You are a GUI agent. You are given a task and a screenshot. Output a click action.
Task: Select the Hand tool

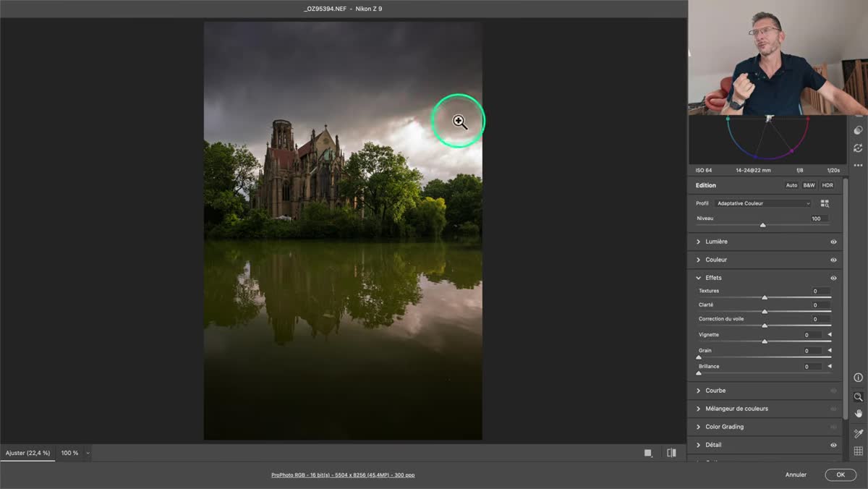tap(858, 414)
